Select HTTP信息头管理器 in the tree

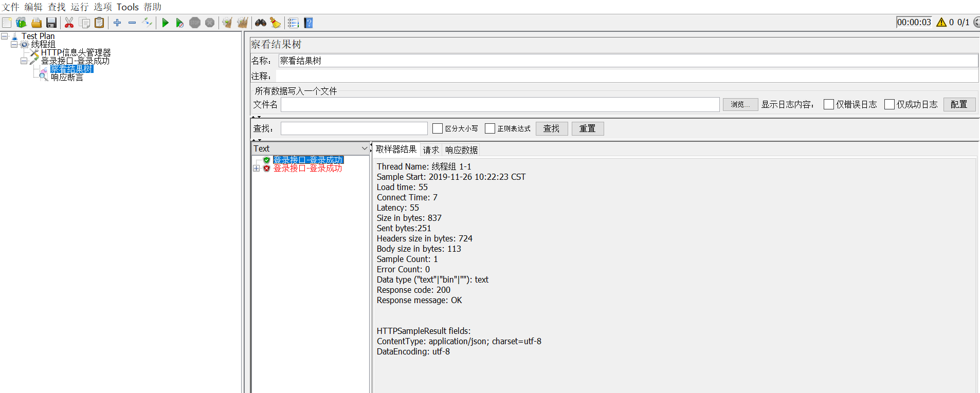tap(76, 52)
